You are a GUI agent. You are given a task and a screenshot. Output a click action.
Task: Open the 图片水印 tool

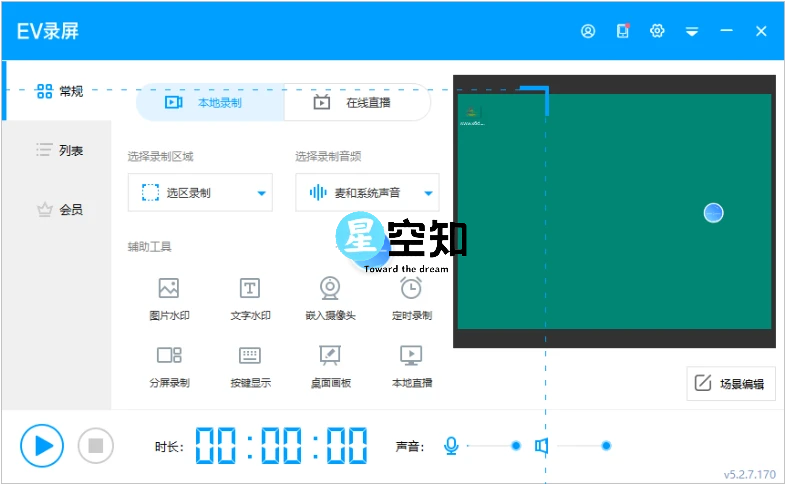(x=169, y=299)
